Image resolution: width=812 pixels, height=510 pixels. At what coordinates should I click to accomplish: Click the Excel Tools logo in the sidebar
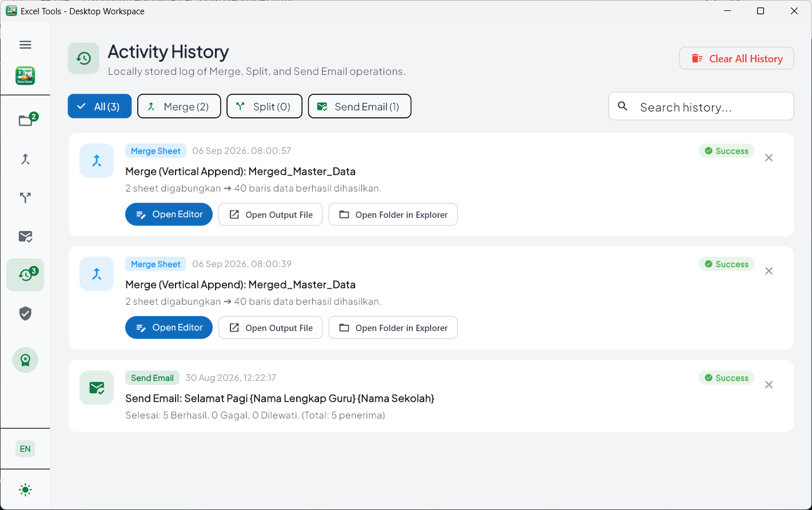(25, 75)
